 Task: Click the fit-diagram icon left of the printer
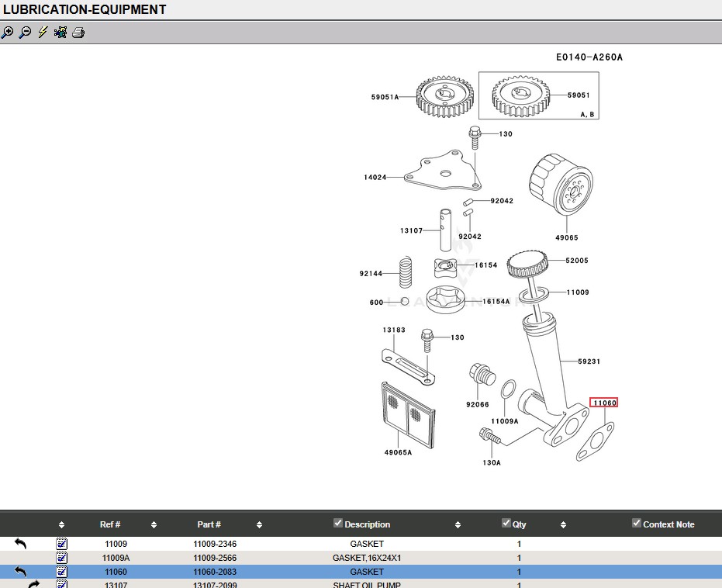coord(60,33)
